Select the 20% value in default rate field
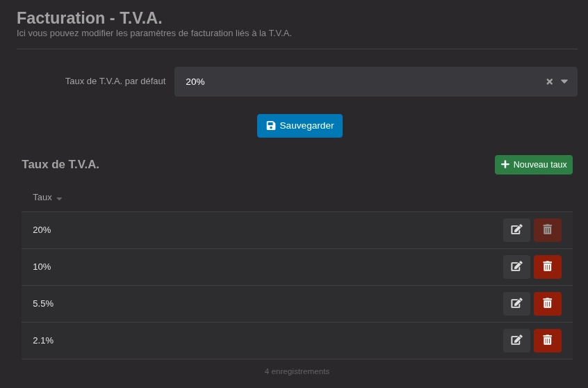The width and height of the screenshot is (588, 388). click(x=195, y=82)
